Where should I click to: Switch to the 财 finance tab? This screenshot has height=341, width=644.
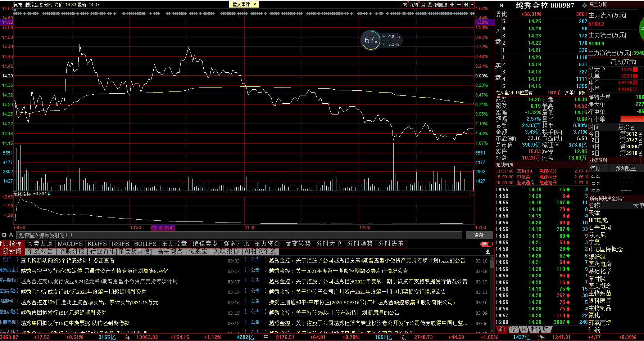pyautogui.click(x=545, y=329)
